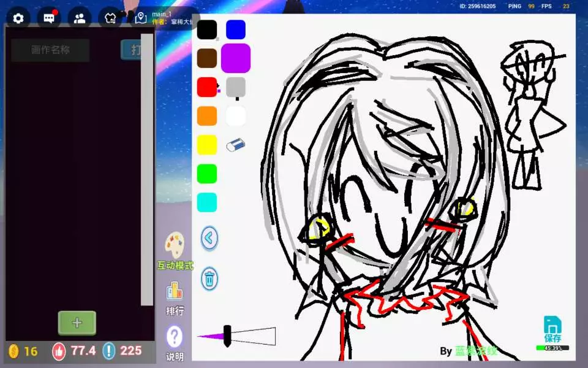Click the likes value 77.4
The width and height of the screenshot is (588, 368).
pyautogui.click(x=83, y=351)
